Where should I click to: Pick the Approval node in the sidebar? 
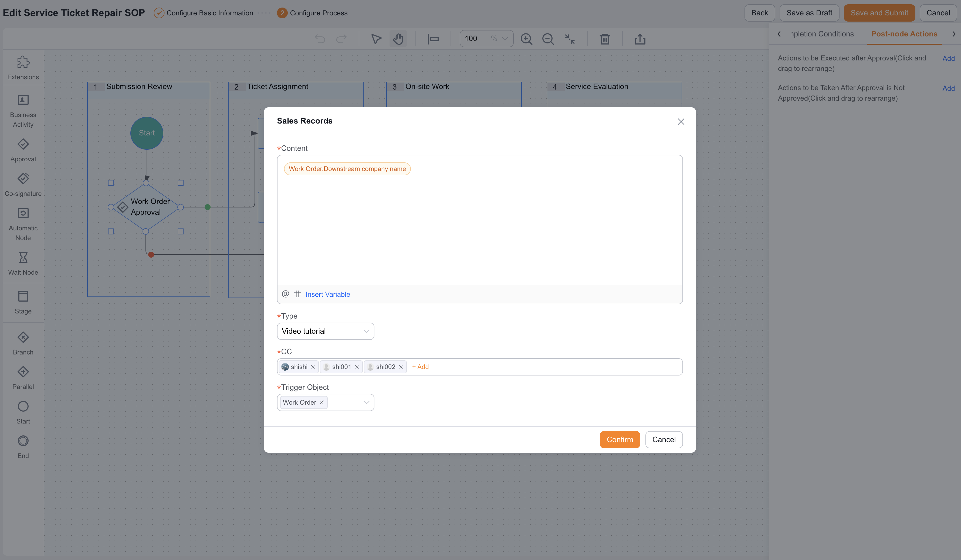point(23,151)
